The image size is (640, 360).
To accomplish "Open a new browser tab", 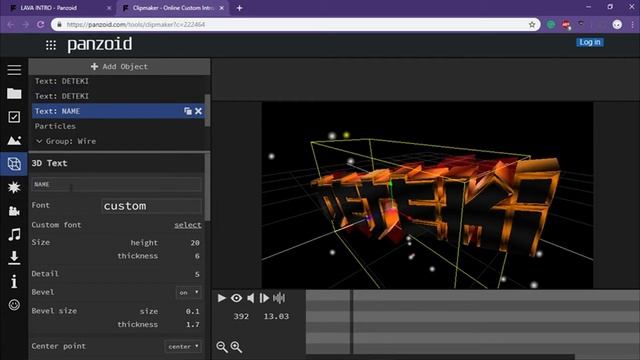I will click(240, 8).
